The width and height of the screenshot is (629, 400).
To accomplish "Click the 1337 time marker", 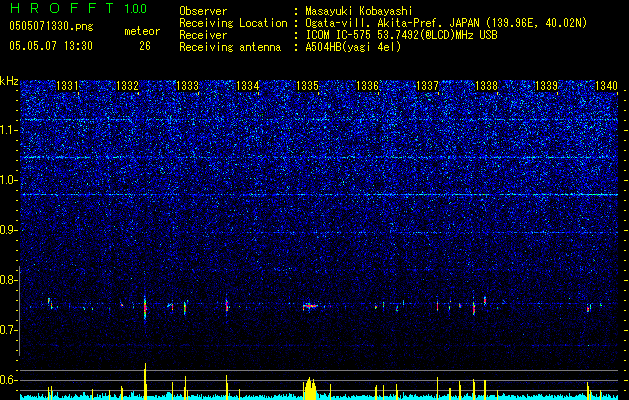I will coord(428,85).
